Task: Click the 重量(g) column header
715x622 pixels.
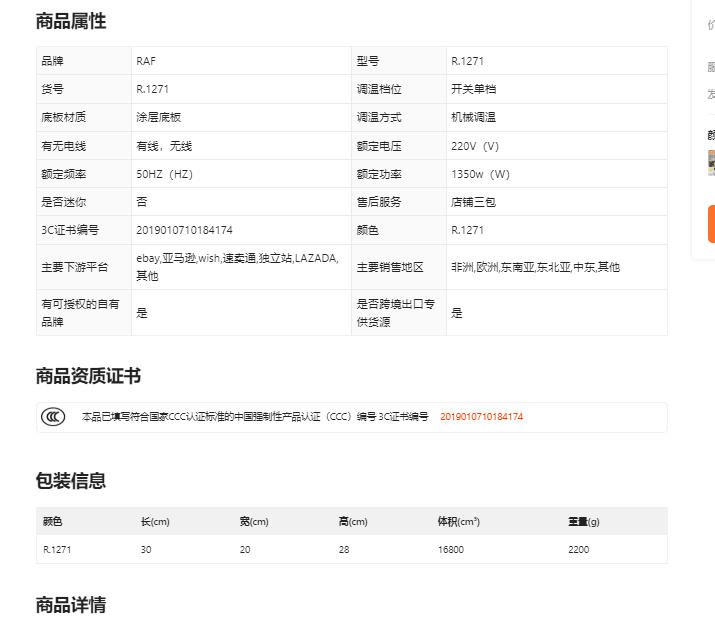Action: pyautogui.click(x=584, y=522)
